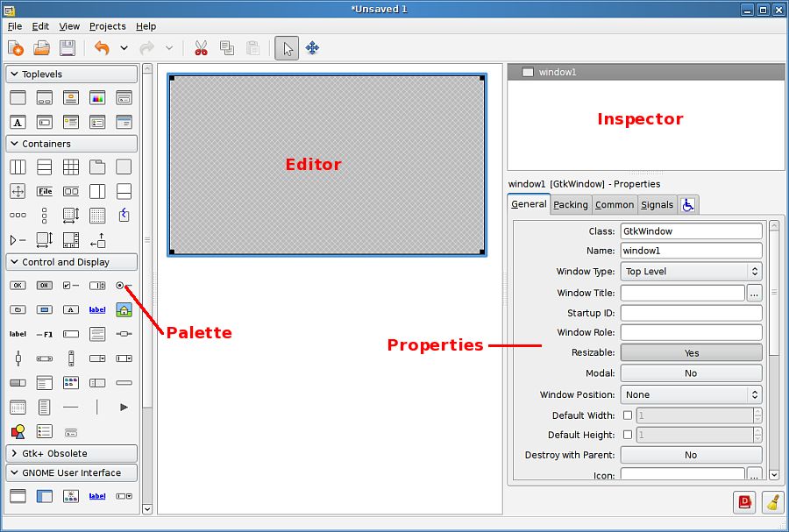Activate the Drag Resize tool
The width and height of the screenshot is (789, 532).
pyautogui.click(x=312, y=48)
